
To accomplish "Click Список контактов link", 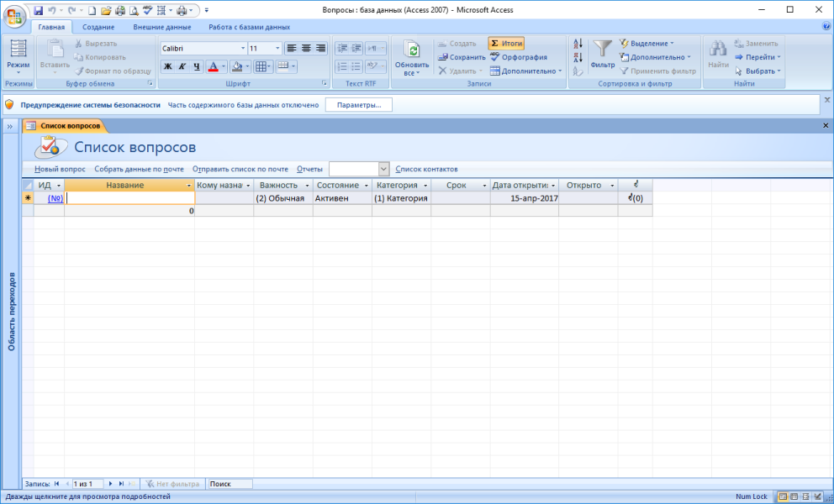I will (426, 169).
